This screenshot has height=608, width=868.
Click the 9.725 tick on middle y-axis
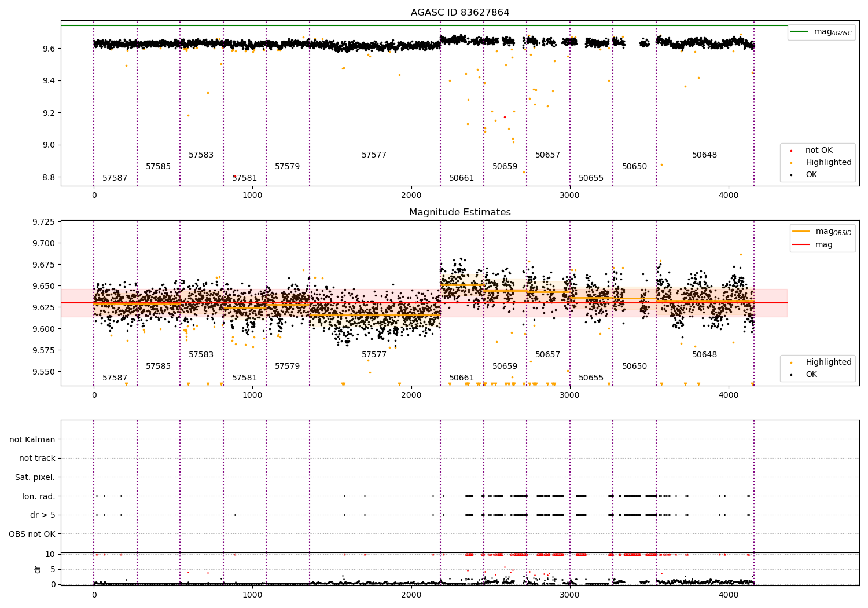point(44,222)
